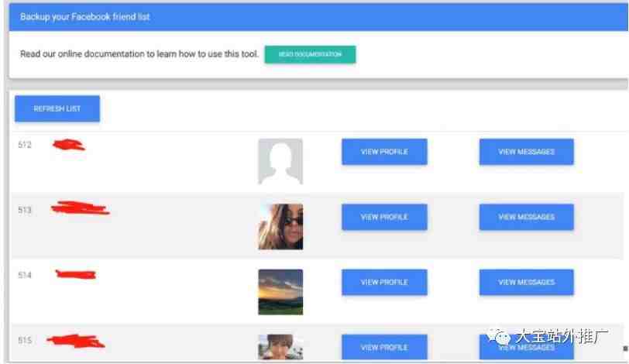Viewport: 629px width, 364px height.
Task: Open View Profile for friend 515
Action: point(384,347)
